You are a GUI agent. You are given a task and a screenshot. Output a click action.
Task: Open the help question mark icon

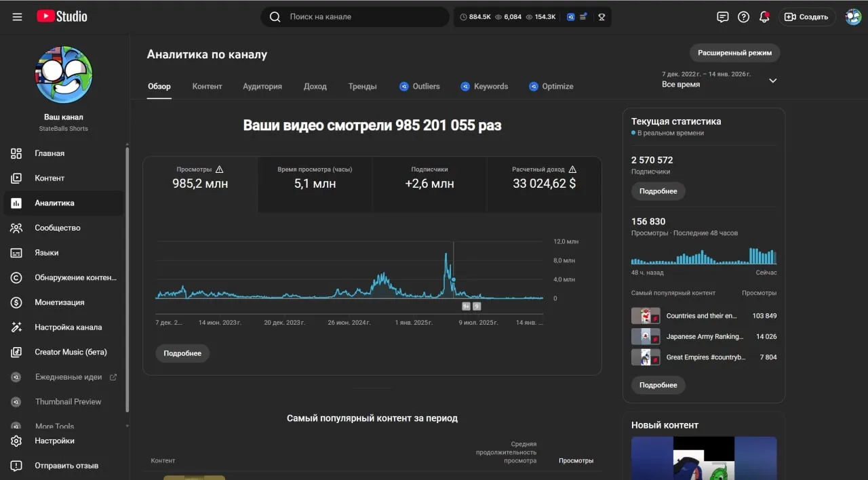[744, 17]
